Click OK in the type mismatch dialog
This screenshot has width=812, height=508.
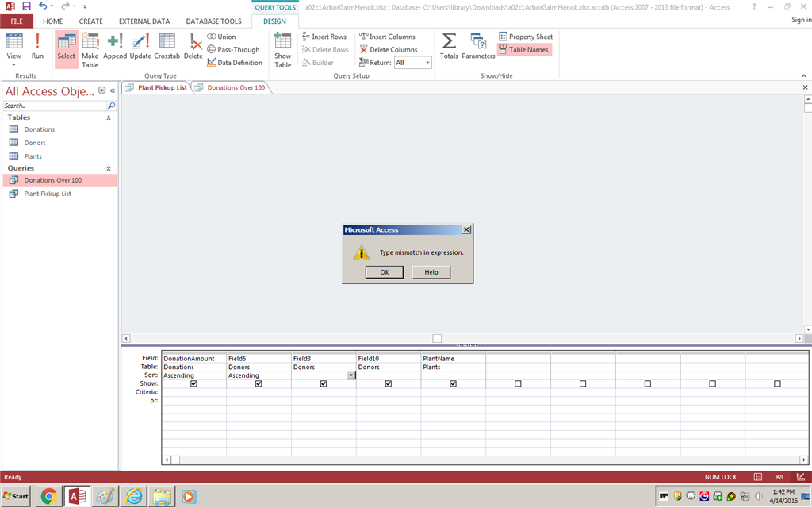(385, 272)
